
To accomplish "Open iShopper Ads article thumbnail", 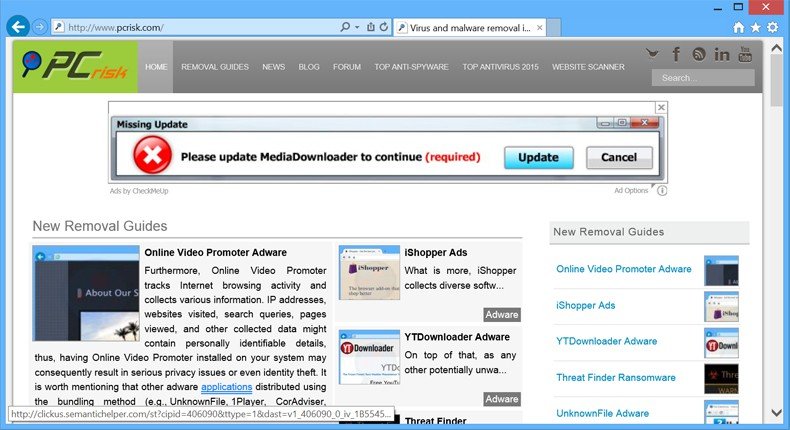I will [x=369, y=273].
